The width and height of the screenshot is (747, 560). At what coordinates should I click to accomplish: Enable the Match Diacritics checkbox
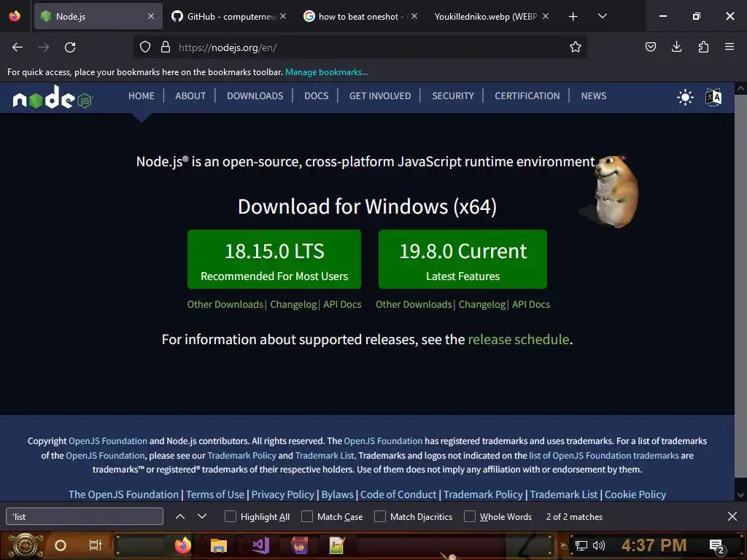click(x=379, y=516)
